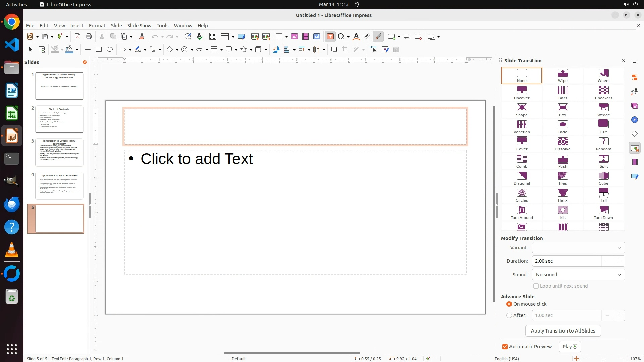The image size is (644, 362).
Task: Click the Ellipse drawing tool
Action: coord(110,50)
